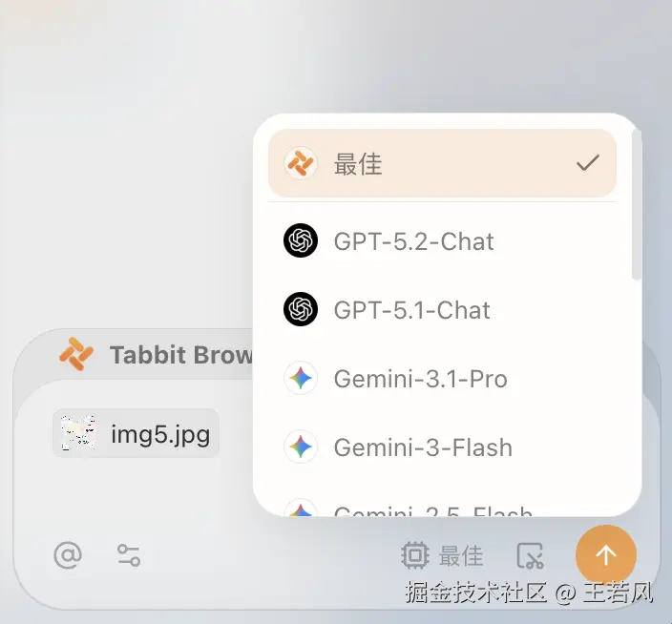Click the @ mention icon
The height and width of the screenshot is (624, 672).
68,555
